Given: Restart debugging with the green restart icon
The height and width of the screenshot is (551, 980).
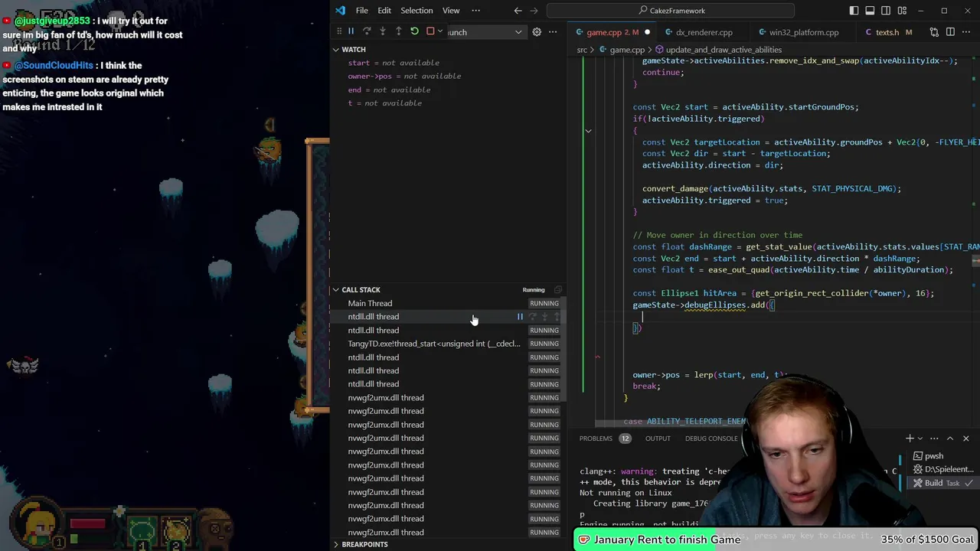Looking at the screenshot, I should [414, 31].
